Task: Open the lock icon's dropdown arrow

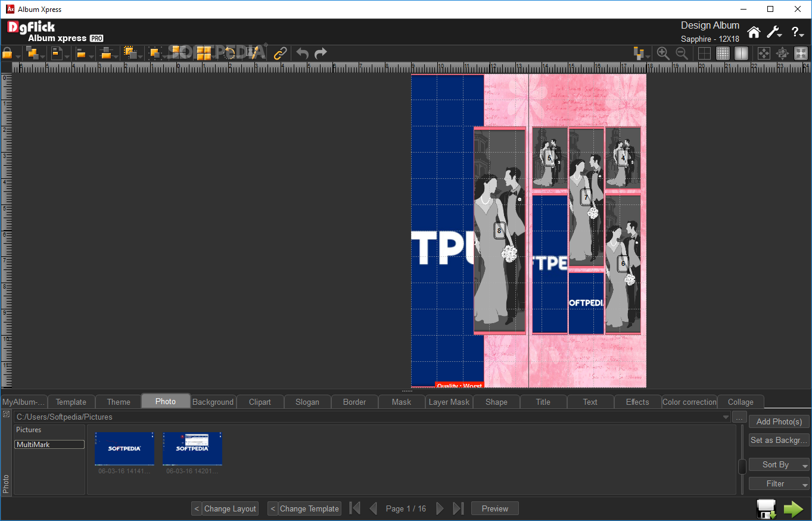Action: (x=17, y=56)
